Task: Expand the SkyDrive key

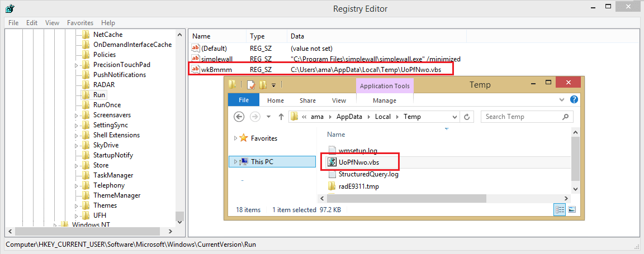Action: (76, 145)
